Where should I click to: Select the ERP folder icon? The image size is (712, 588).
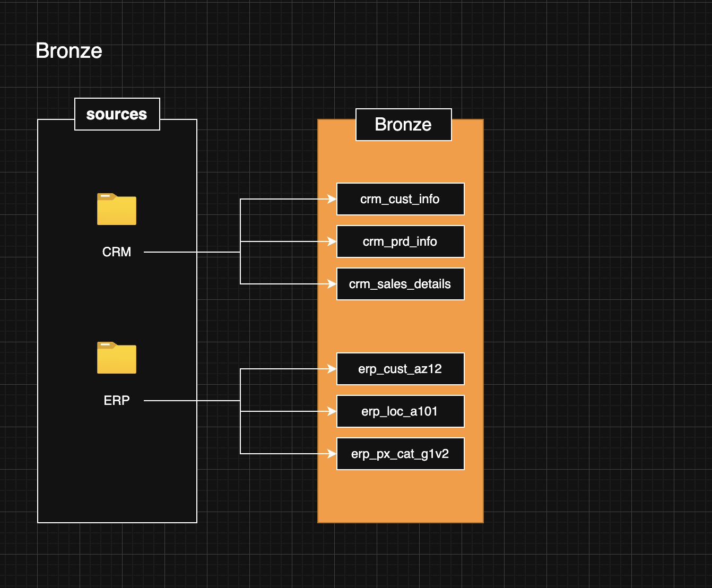pyautogui.click(x=117, y=358)
